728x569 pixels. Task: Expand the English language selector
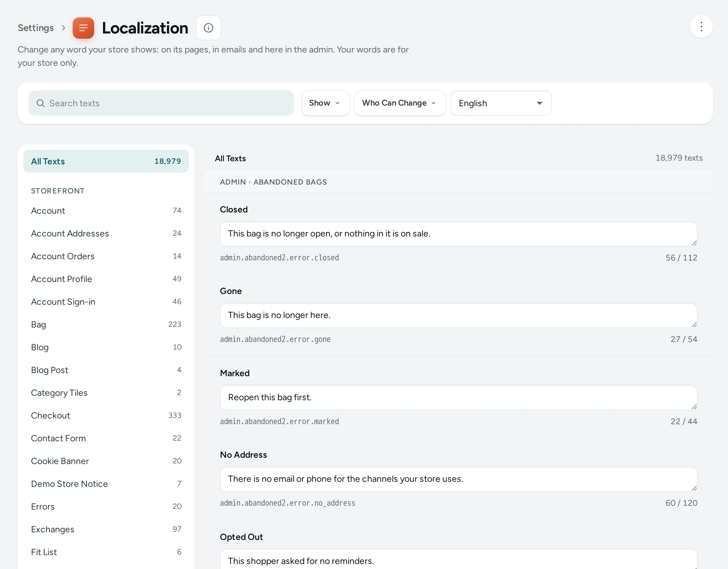pos(501,103)
